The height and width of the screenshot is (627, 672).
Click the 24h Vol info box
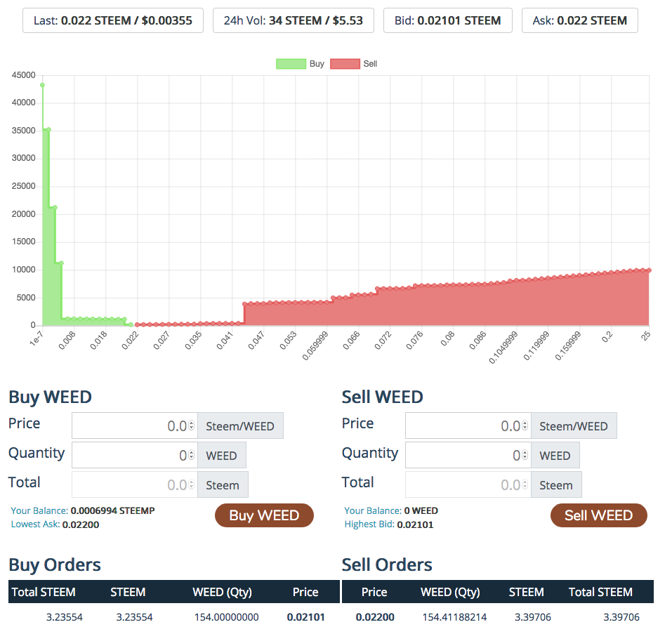(x=293, y=20)
